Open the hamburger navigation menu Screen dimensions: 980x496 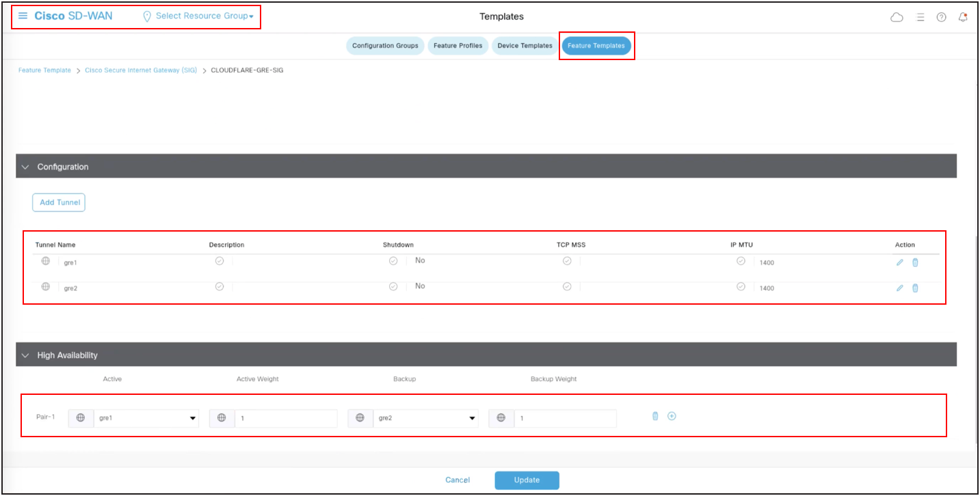pyautogui.click(x=23, y=16)
